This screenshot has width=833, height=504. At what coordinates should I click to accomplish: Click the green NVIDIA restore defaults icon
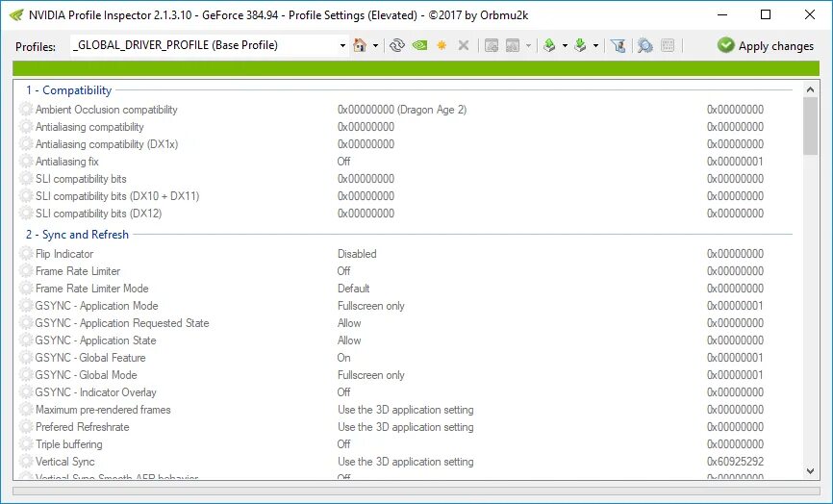[419, 45]
